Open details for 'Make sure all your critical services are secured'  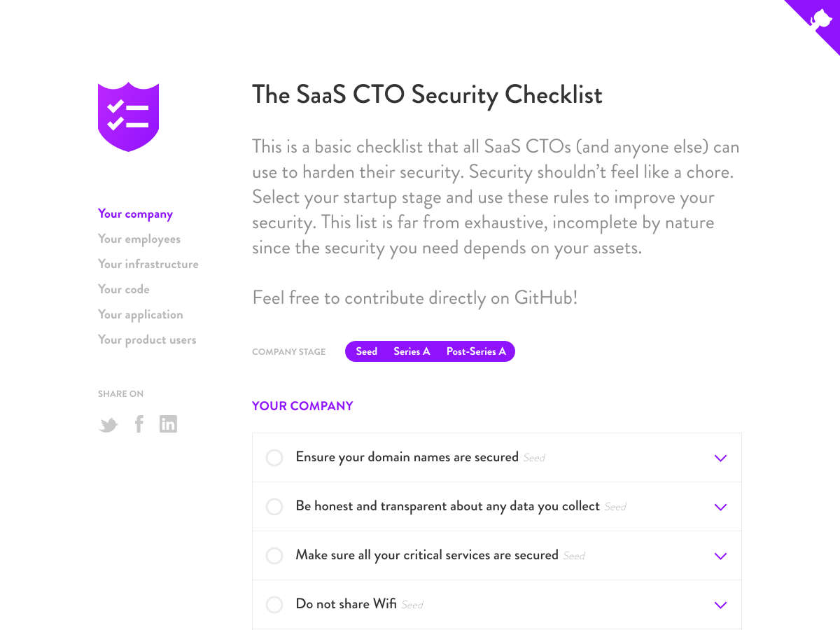720,556
